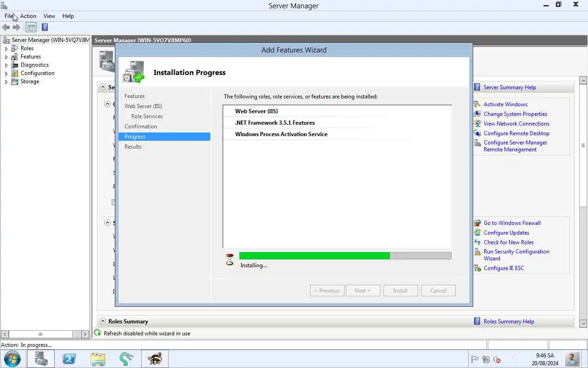Open the File menu
Screen dimensions: 588x368
(9, 16)
